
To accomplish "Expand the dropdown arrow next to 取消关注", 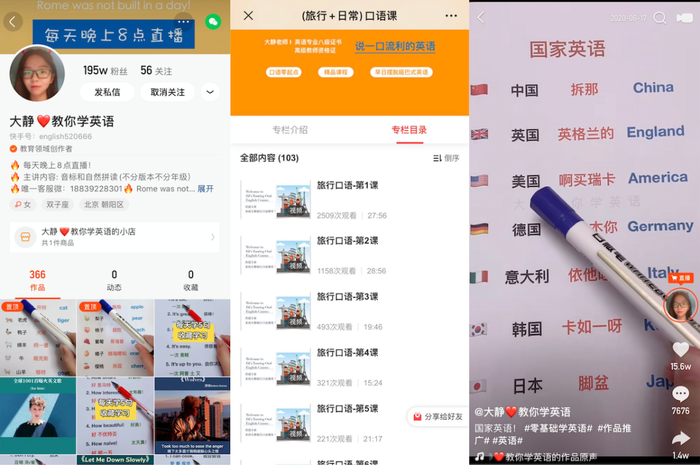I will click(210, 92).
